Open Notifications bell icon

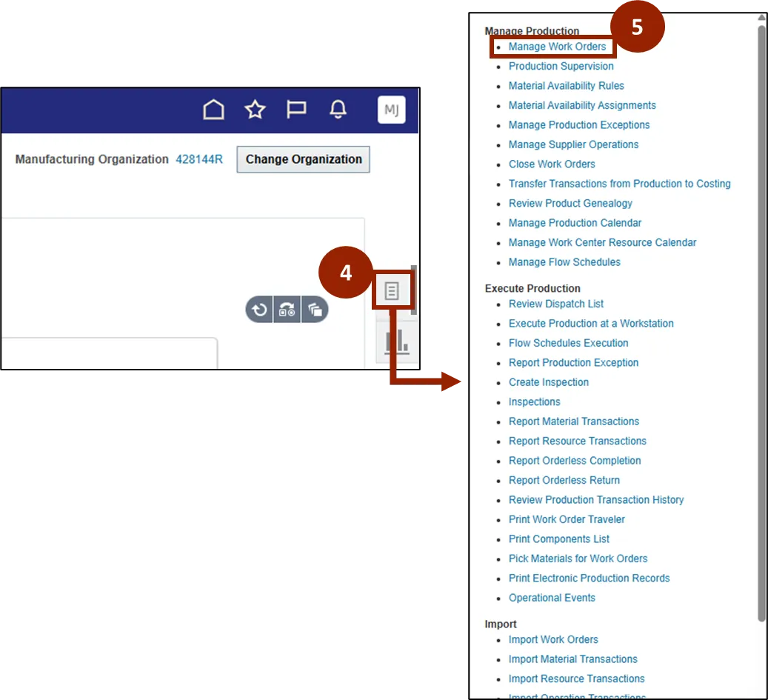(x=338, y=109)
